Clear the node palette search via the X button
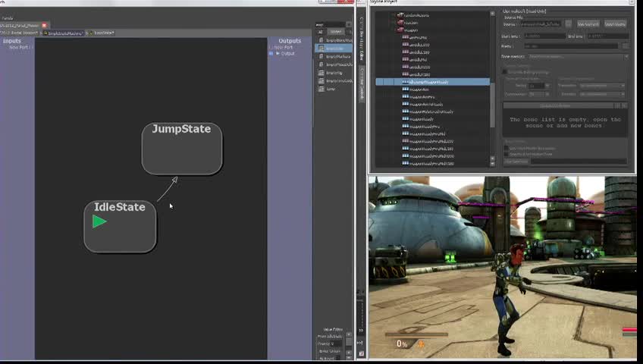643x364 pixels. tap(349, 24)
